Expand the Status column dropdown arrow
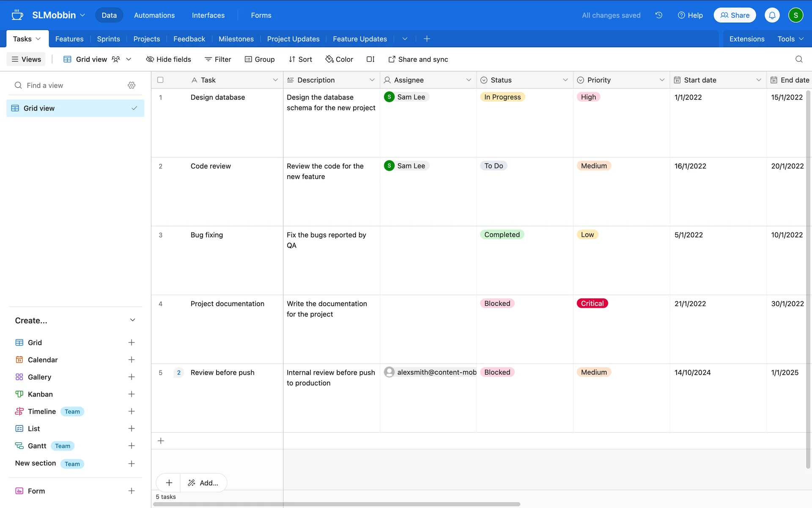This screenshot has width=812, height=508. click(565, 80)
